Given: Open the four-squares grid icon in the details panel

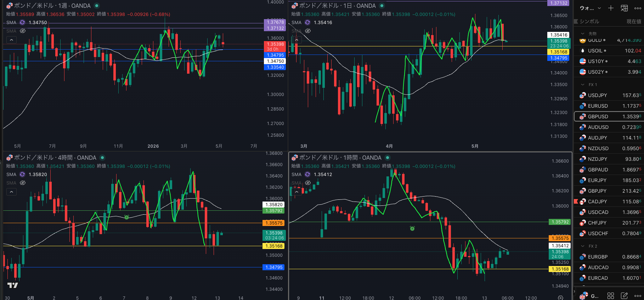Looking at the screenshot, I should point(611,296).
